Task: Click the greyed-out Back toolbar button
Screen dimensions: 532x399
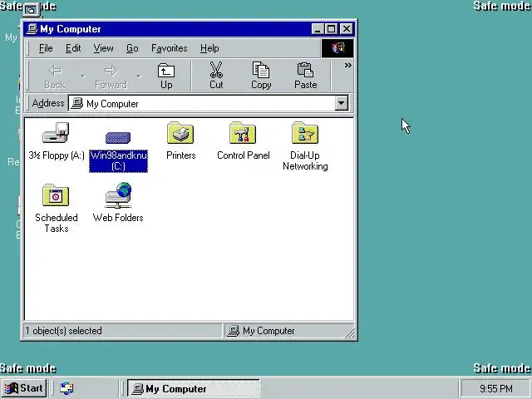Action: pos(55,76)
